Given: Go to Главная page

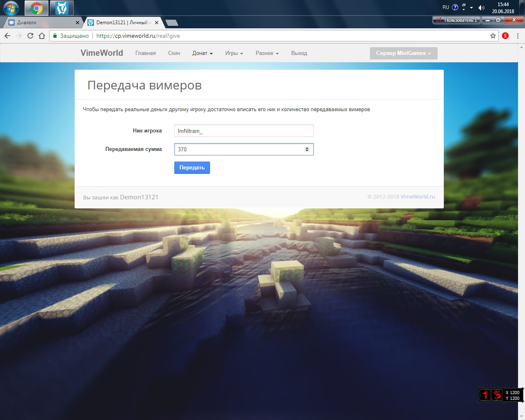Looking at the screenshot, I should [146, 53].
